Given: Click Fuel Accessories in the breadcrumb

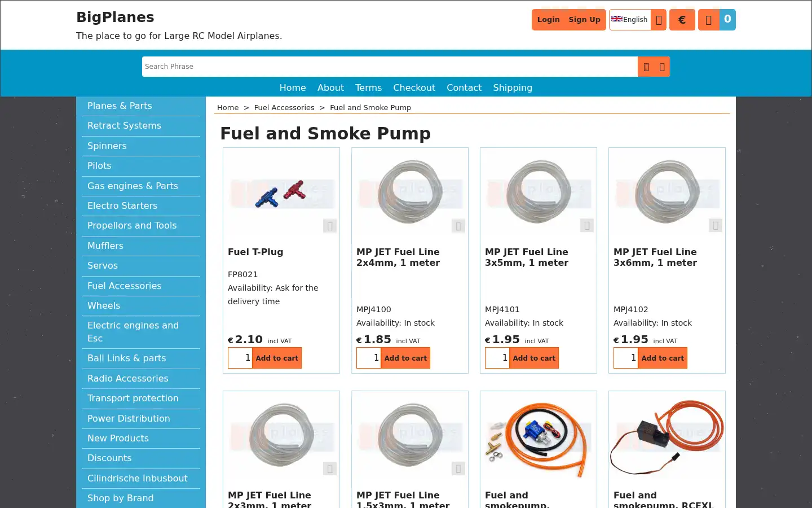Looking at the screenshot, I should coord(284,108).
